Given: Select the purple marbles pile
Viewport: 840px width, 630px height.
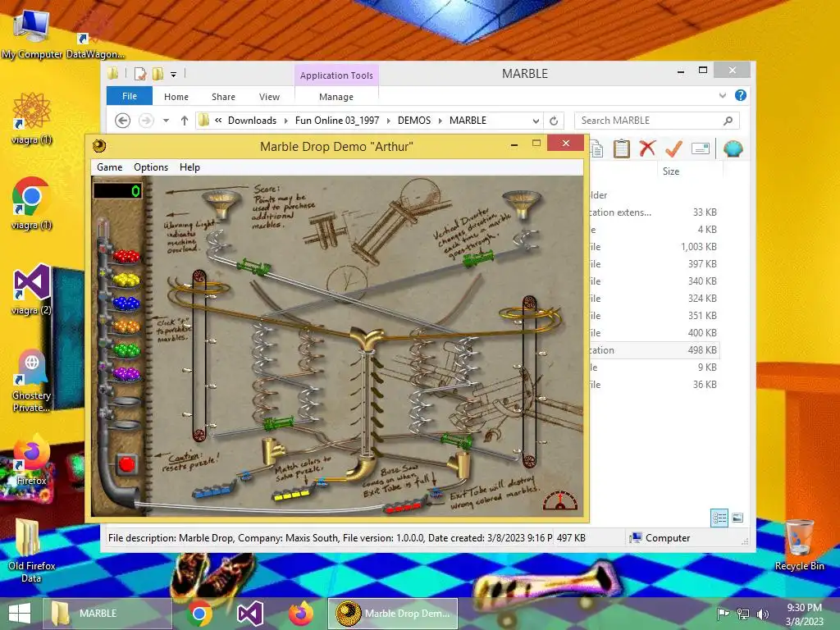Looking at the screenshot, I should 126,373.
